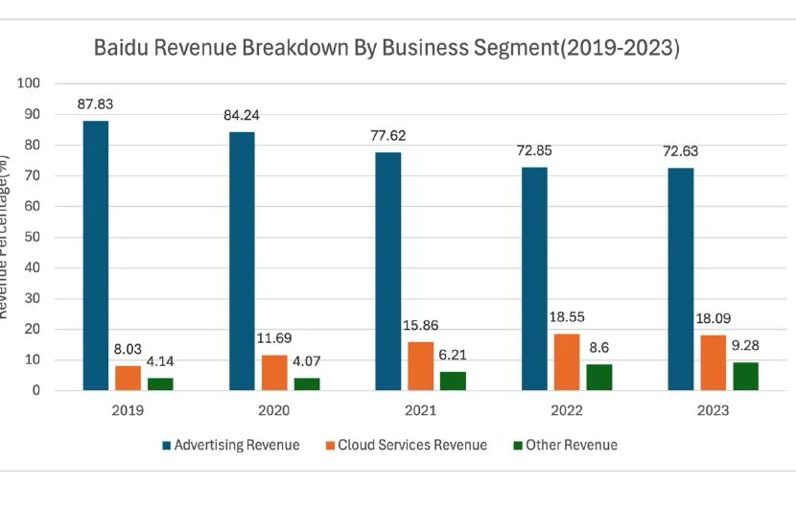
Task: Select the chart title about Baidu Revenue Breakdown
Action: (386, 48)
